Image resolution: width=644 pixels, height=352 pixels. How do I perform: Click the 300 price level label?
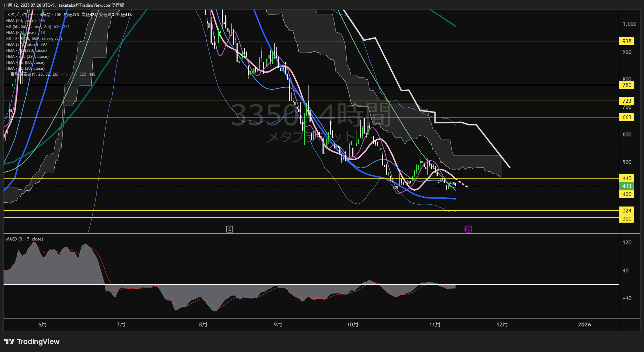[627, 219]
